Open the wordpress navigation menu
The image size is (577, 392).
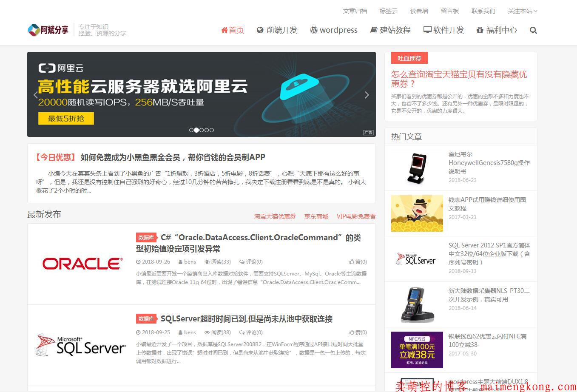pyautogui.click(x=334, y=30)
